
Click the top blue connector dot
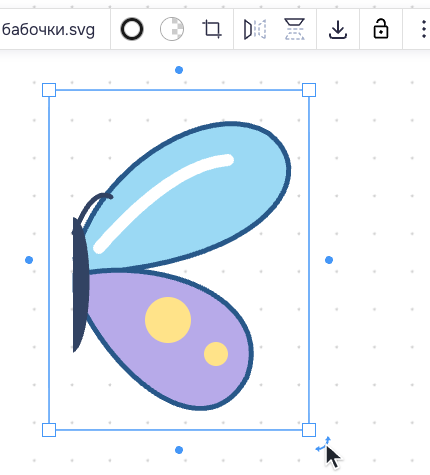pyautogui.click(x=179, y=70)
